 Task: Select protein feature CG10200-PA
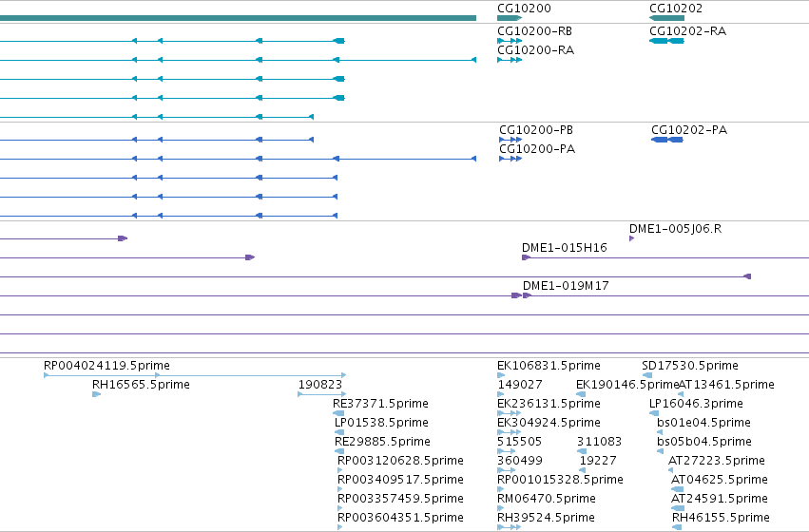(536, 149)
